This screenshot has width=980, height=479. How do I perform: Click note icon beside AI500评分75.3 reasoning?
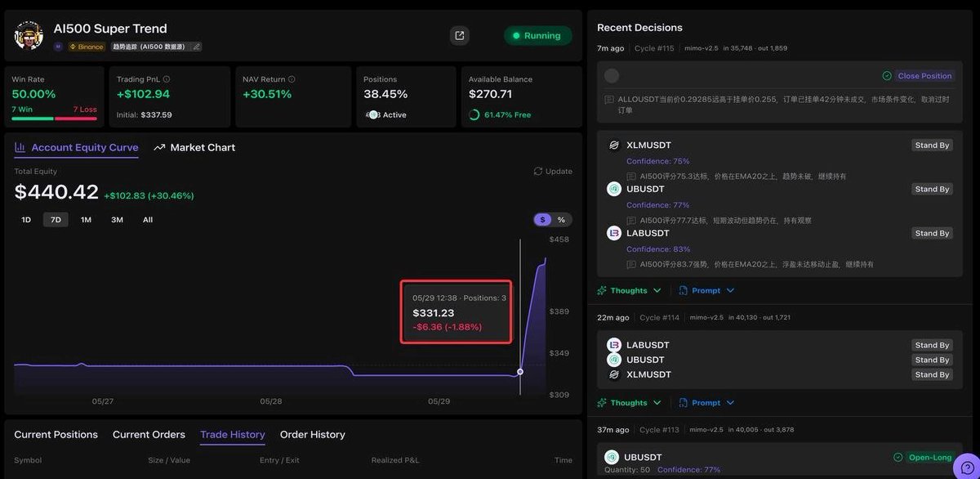pos(631,177)
